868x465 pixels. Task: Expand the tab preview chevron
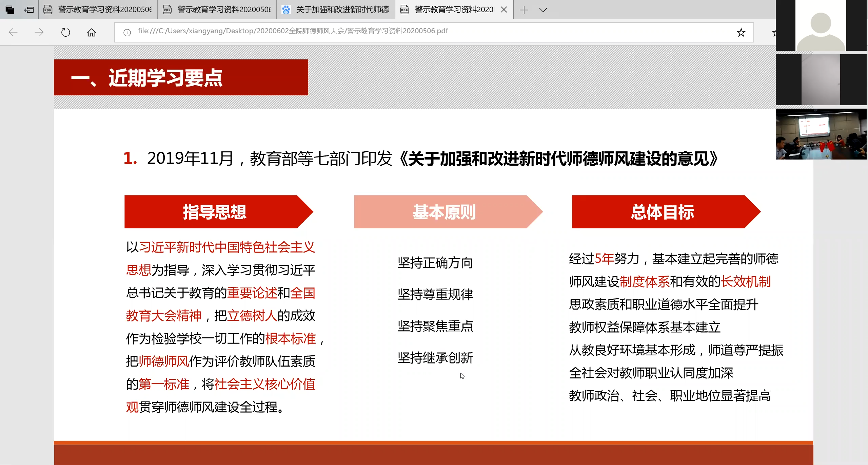[543, 10]
